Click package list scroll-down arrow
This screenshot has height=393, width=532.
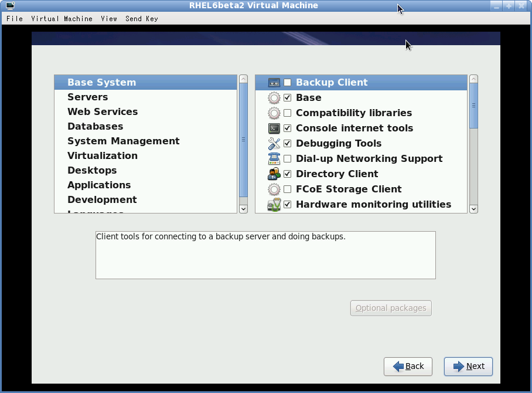point(473,209)
